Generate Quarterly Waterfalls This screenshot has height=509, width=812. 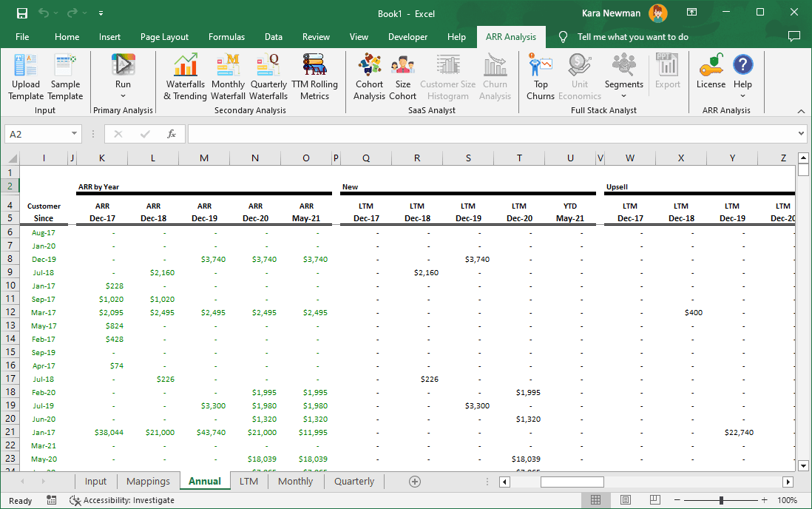[268, 74]
